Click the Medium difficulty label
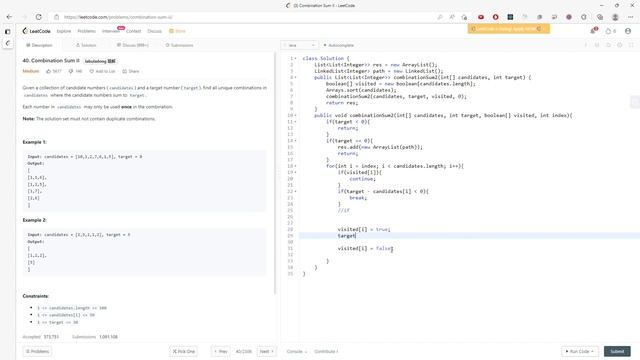This screenshot has width=640, height=360. pos(31,71)
